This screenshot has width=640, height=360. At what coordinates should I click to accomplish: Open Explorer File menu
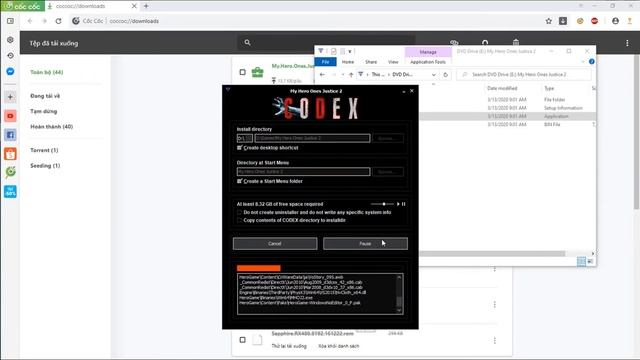click(325, 62)
